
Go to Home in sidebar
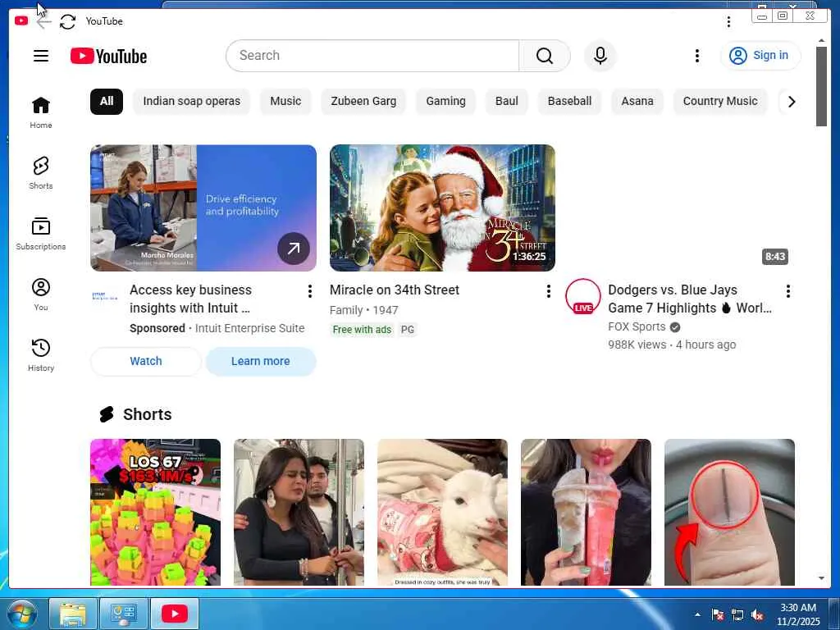coord(41,112)
